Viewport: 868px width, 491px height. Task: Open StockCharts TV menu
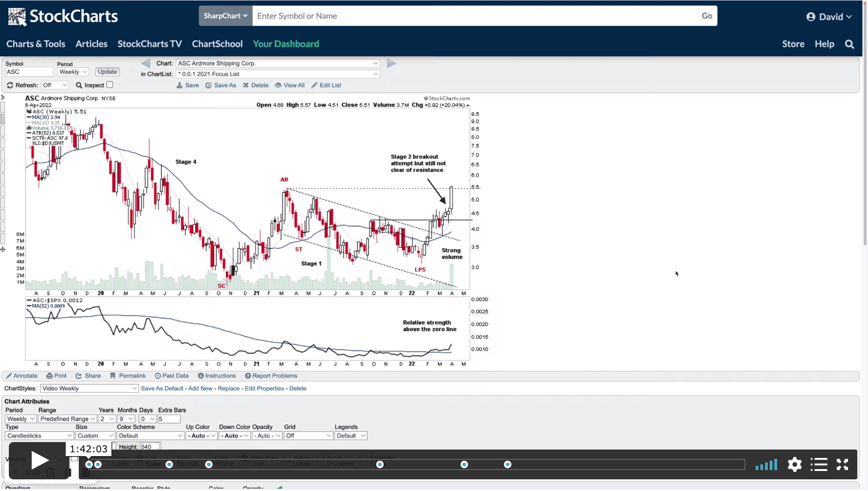point(150,44)
